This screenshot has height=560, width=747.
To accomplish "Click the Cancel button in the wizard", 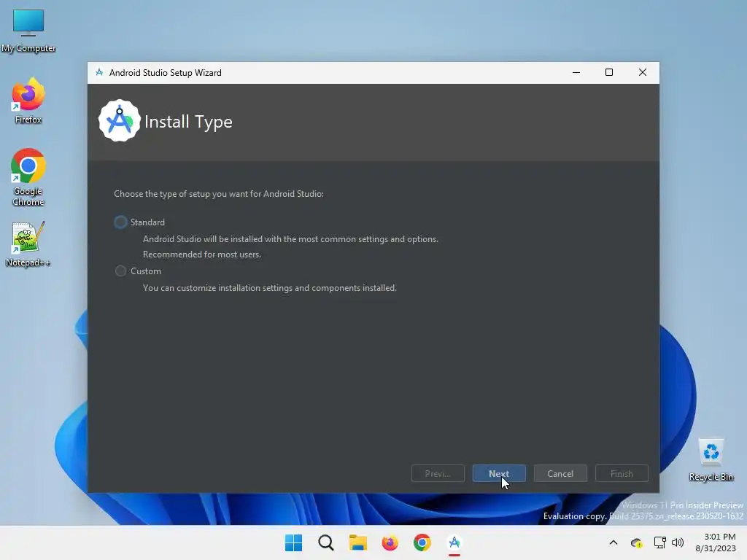I will pos(560,473).
